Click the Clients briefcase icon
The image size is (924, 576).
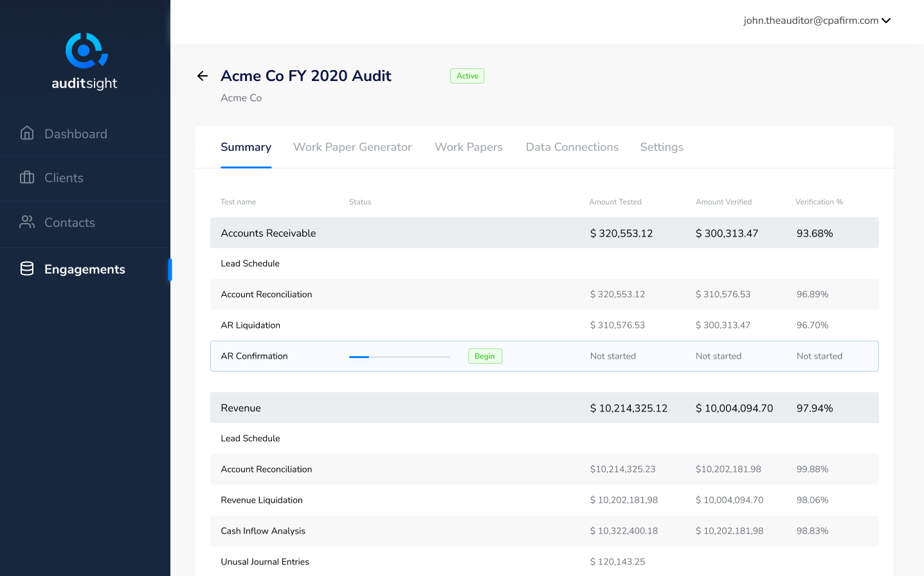[27, 177]
